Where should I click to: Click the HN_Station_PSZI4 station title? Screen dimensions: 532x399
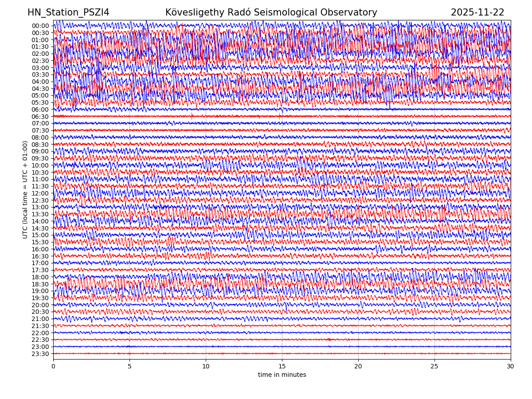coord(68,12)
